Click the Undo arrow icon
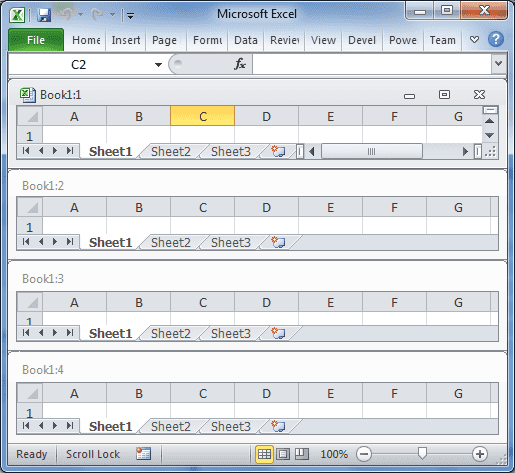Screen dimensions: 515x473 (x=65, y=14)
